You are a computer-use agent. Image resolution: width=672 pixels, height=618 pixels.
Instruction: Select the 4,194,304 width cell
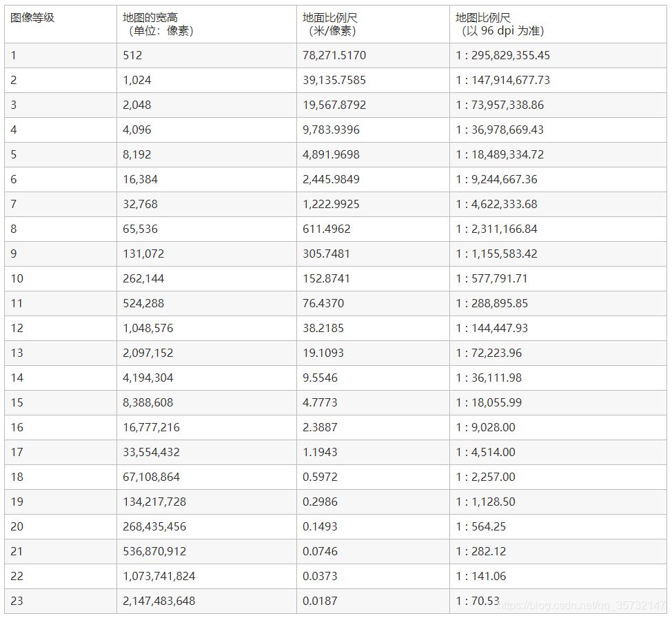pyautogui.click(x=148, y=378)
